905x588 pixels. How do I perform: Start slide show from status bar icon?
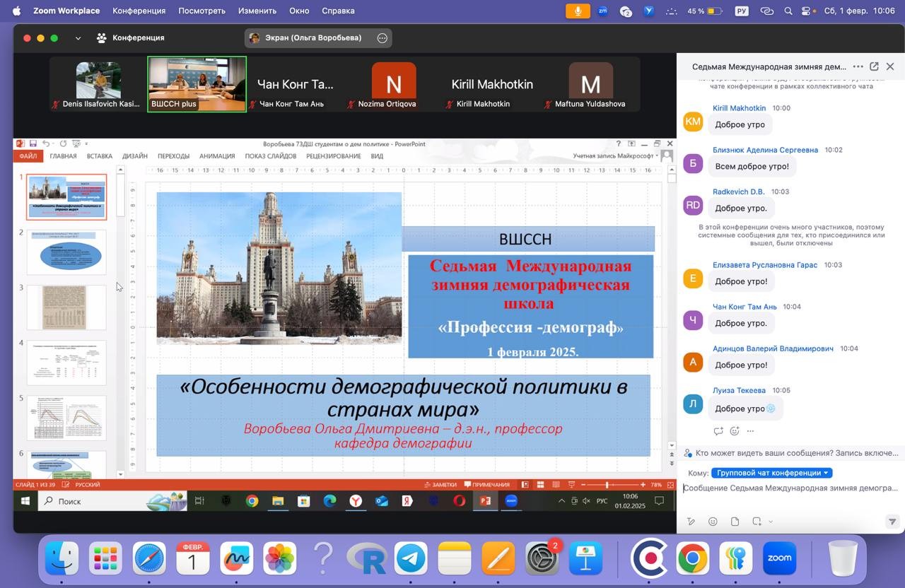pos(571,486)
